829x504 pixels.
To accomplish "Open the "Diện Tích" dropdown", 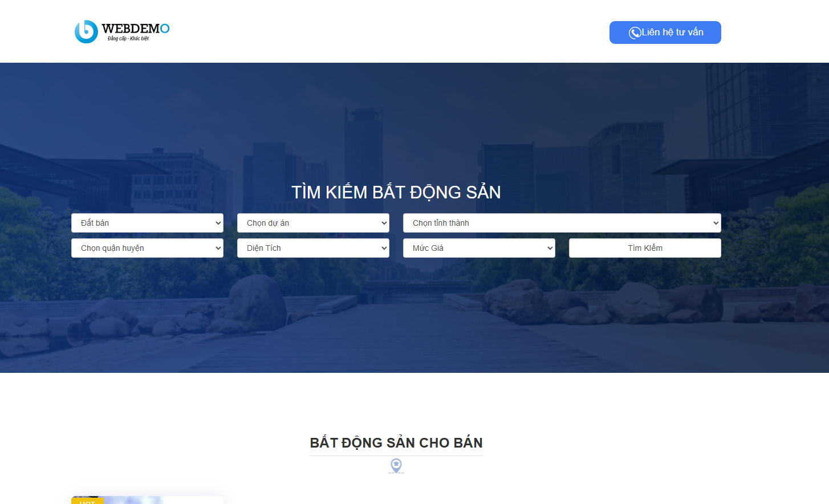I will pos(313,247).
